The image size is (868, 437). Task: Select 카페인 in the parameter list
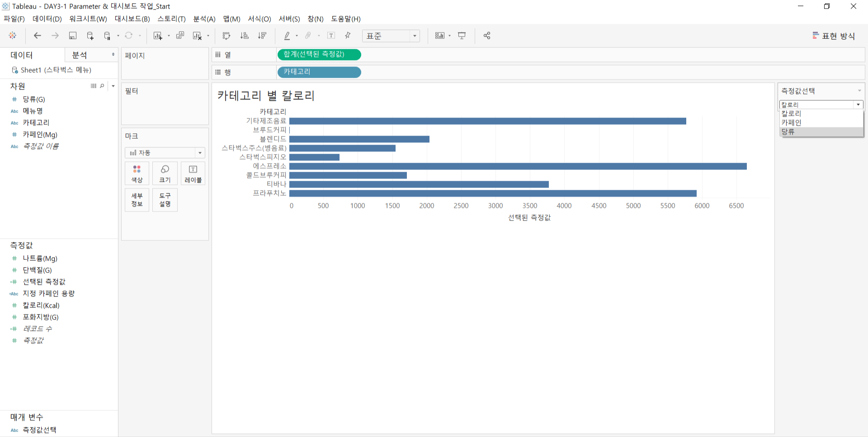pyautogui.click(x=821, y=122)
